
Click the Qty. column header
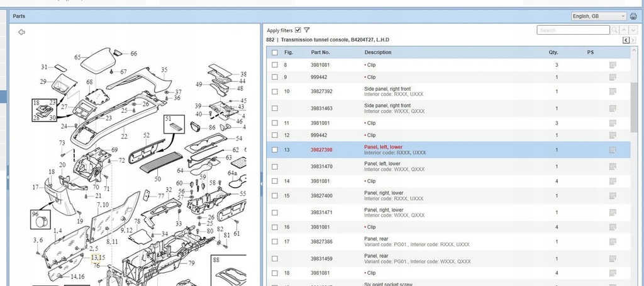(x=553, y=53)
